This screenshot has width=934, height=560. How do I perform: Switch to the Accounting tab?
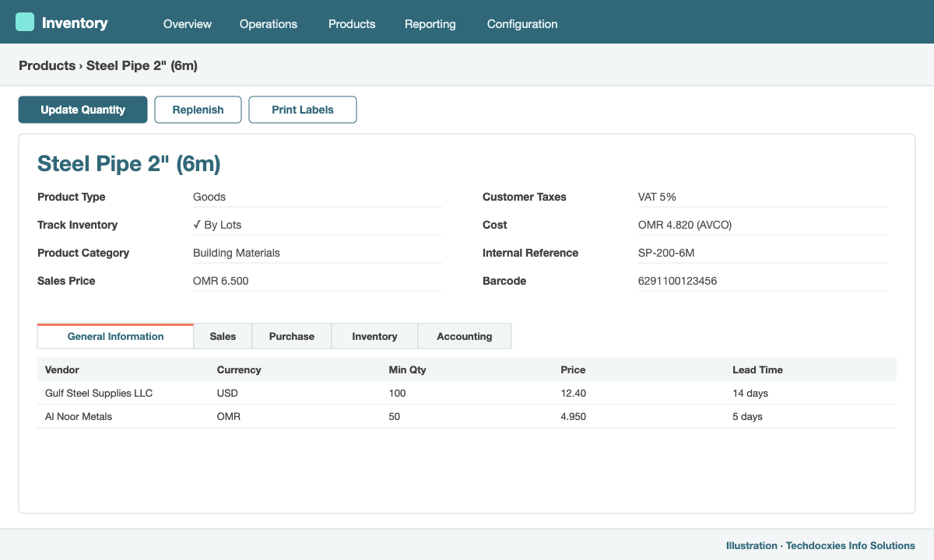[465, 336]
